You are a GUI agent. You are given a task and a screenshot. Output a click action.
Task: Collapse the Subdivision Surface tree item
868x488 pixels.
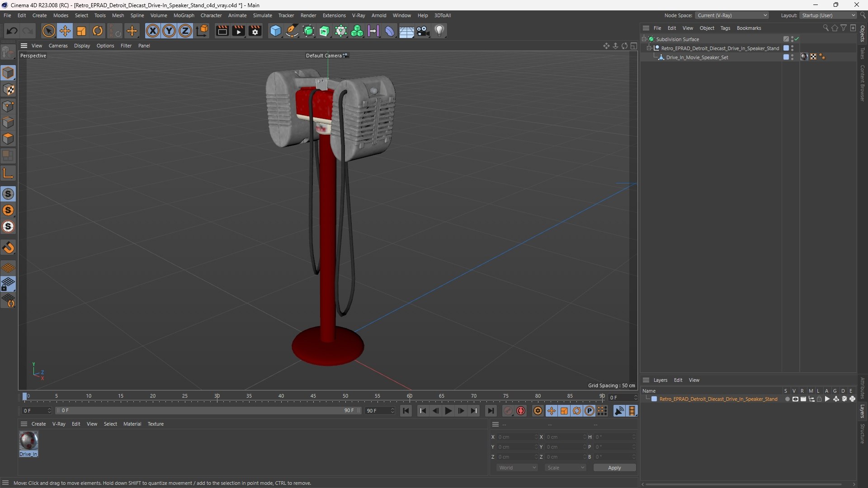click(644, 39)
